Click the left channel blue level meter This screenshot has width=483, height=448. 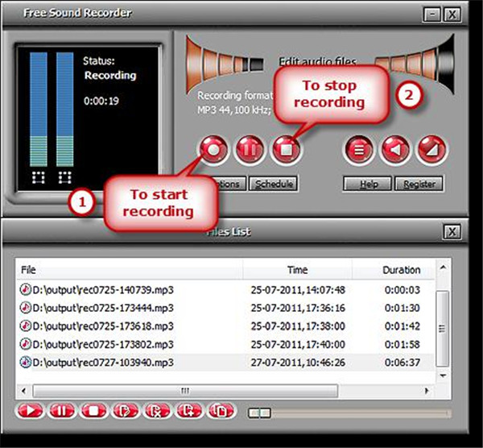pos(39,110)
